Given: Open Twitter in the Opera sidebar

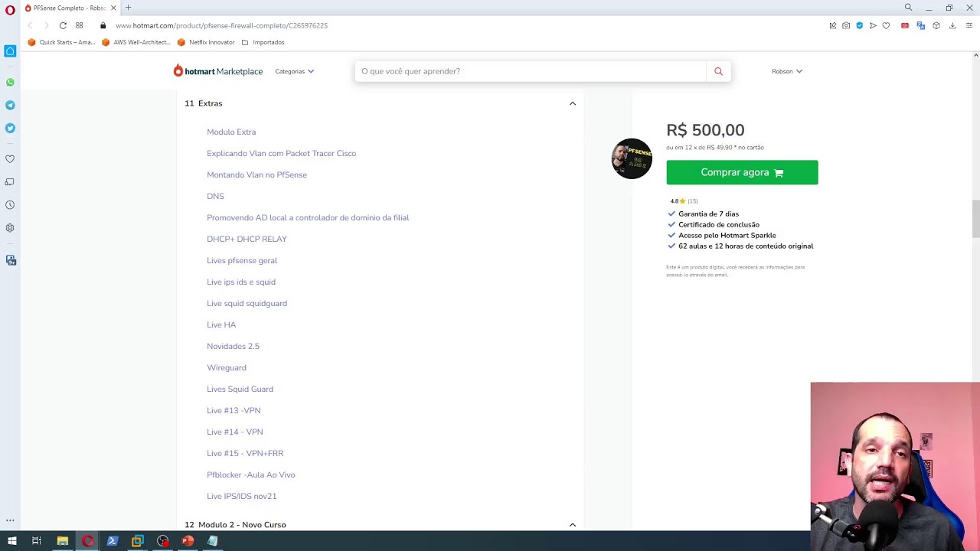Looking at the screenshot, I should 10,128.
